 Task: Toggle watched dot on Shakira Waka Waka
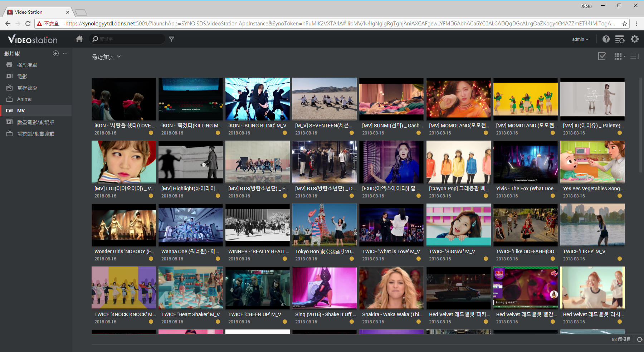(419, 322)
